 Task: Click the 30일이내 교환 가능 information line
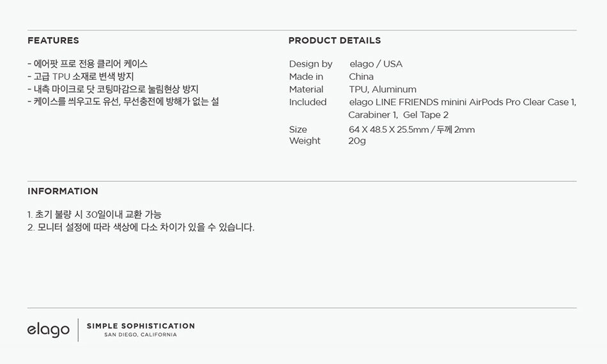tap(95, 215)
